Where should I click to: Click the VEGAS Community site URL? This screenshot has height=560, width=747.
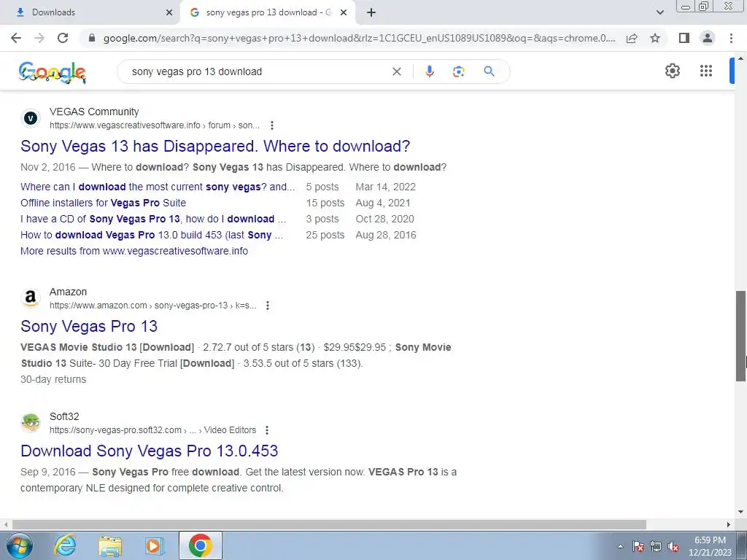155,125
